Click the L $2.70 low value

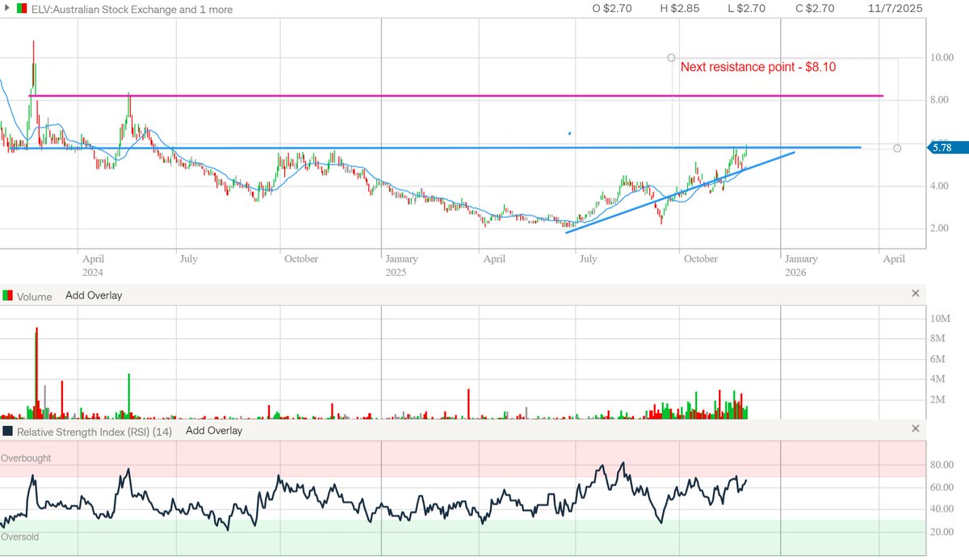(747, 9)
